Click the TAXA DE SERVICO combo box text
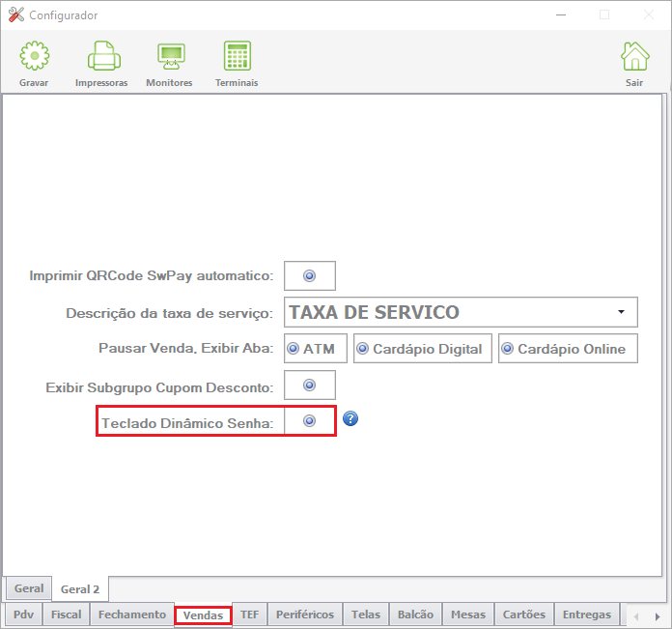The width and height of the screenshot is (672, 629). 374,312
